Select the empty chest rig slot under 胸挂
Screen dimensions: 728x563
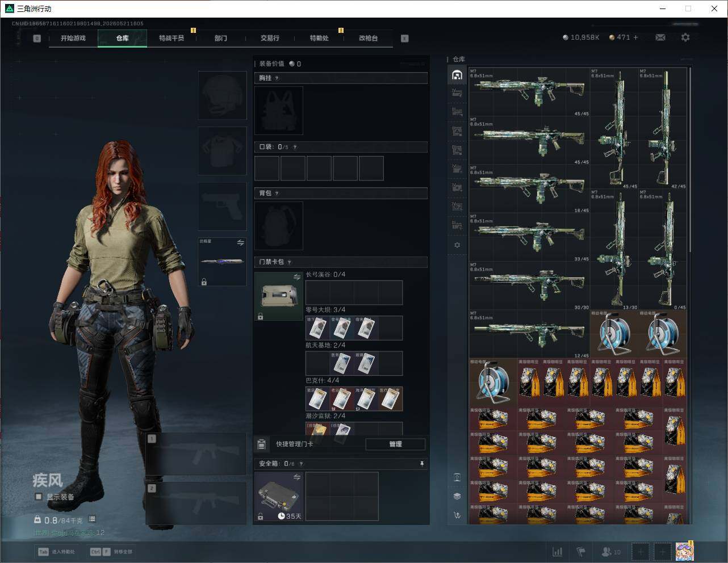(279, 111)
